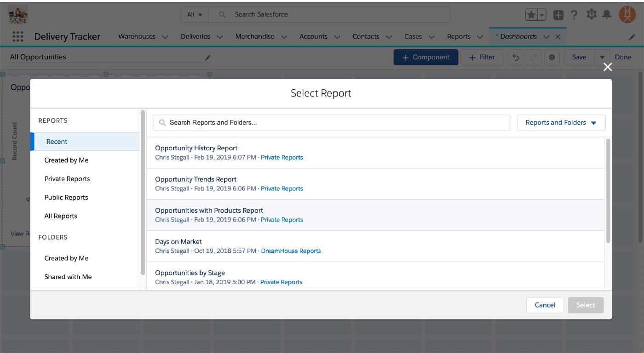Open the Favorites star icon
This screenshot has width=644, height=353.
pyautogui.click(x=531, y=15)
